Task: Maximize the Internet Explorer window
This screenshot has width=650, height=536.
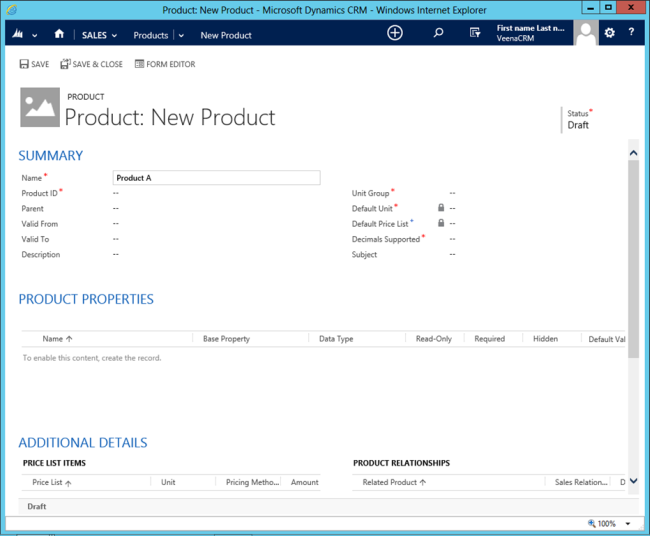Action: [x=608, y=7]
